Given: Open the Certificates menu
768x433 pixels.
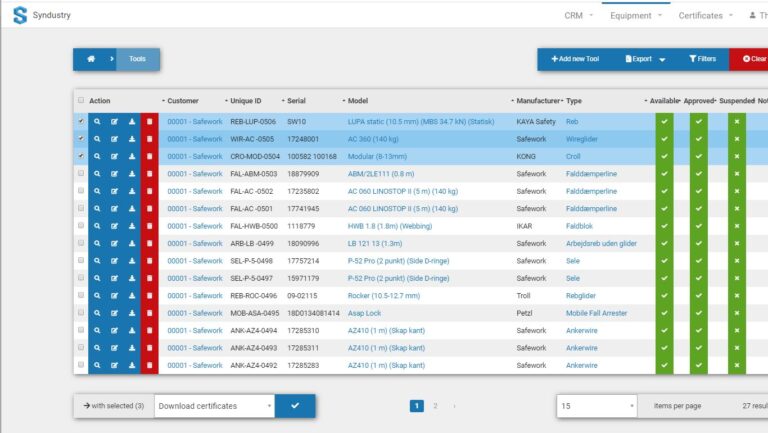Looking at the screenshot, I should [705, 15].
